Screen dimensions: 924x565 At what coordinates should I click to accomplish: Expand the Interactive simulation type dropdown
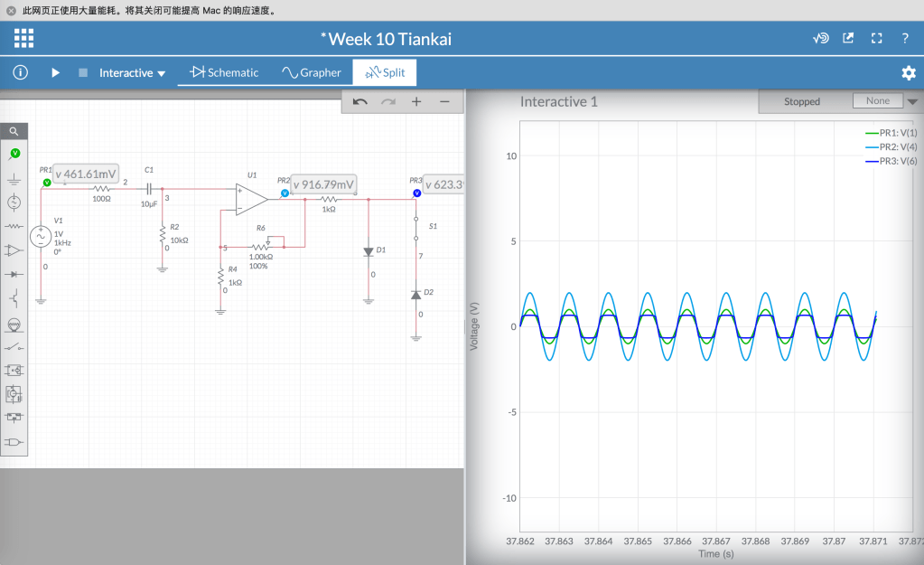tap(133, 72)
